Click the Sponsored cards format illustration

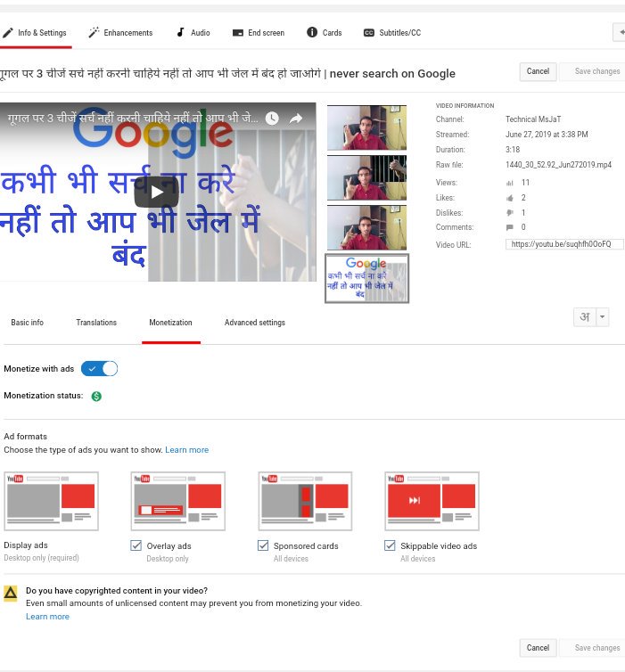[x=305, y=501]
